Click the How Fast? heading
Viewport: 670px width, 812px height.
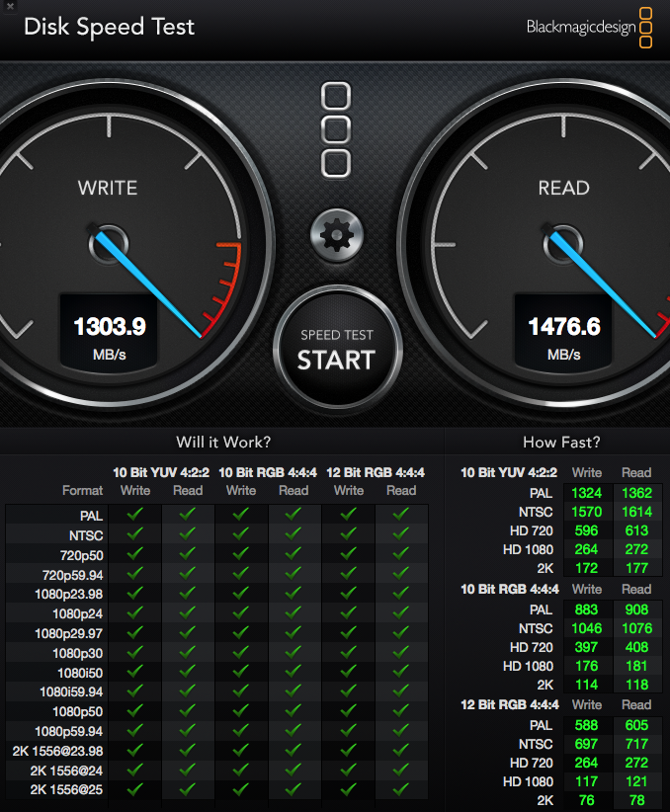tap(561, 442)
